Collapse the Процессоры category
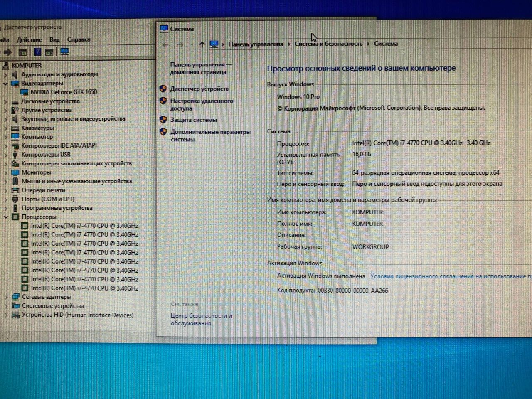The height and width of the screenshot is (399, 532). [x=6, y=217]
